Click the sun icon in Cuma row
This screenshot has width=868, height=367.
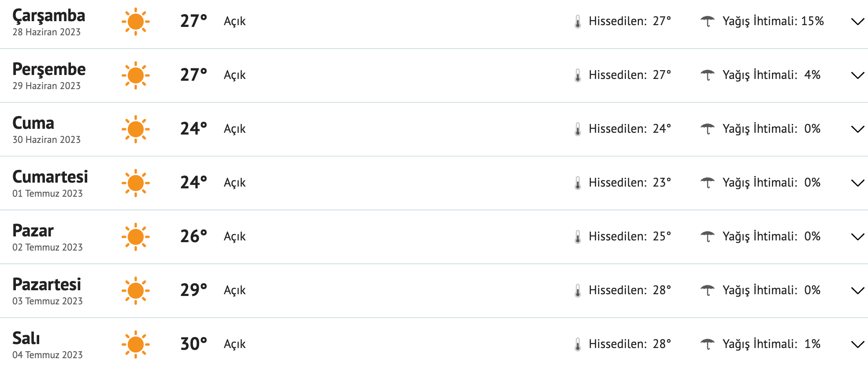pyautogui.click(x=135, y=129)
